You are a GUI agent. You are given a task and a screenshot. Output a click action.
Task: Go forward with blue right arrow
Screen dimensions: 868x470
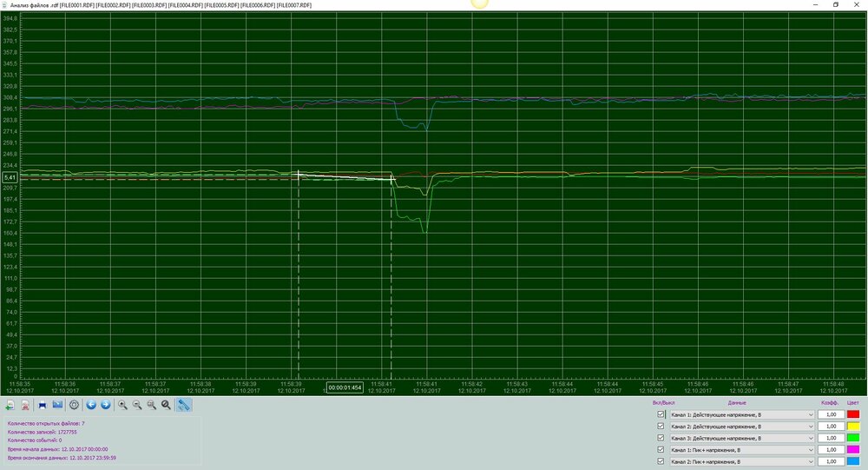click(x=106, y=405)
